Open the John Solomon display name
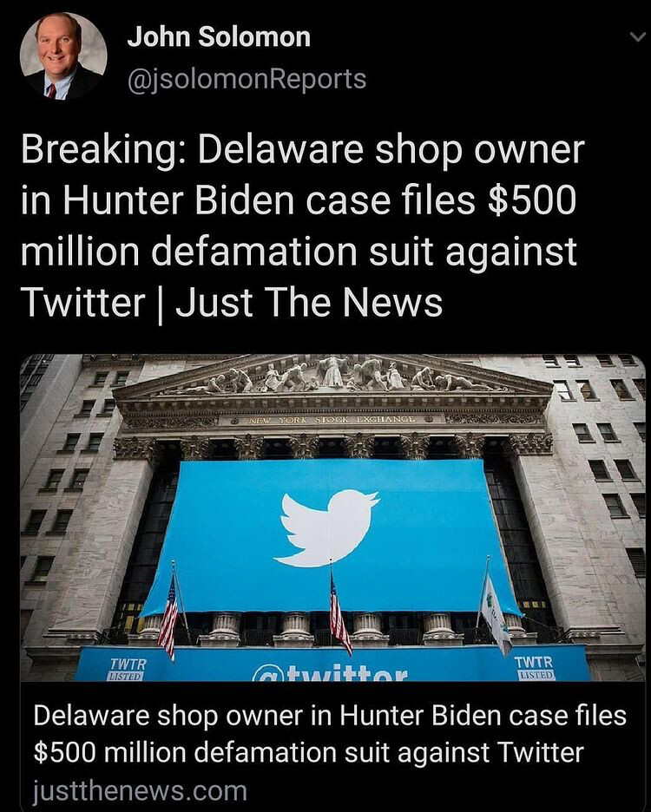Screen dimensions: 651x812 click(219, 37)
